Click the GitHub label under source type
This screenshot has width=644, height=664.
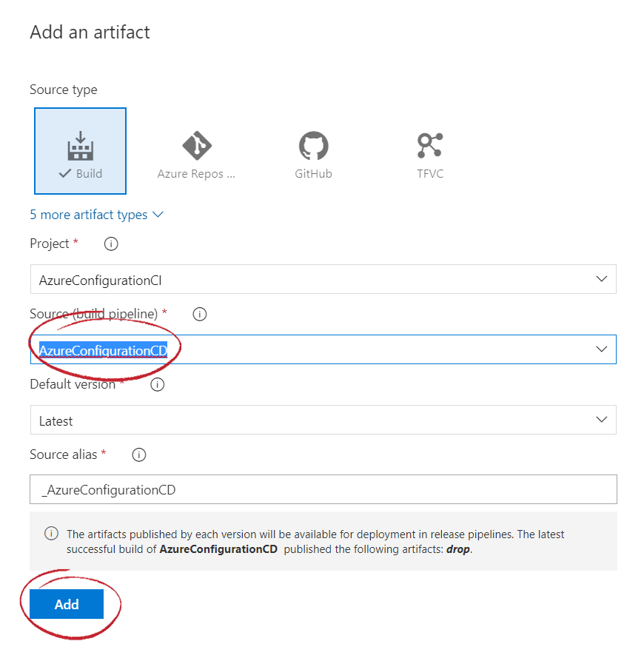click(313, 175)
